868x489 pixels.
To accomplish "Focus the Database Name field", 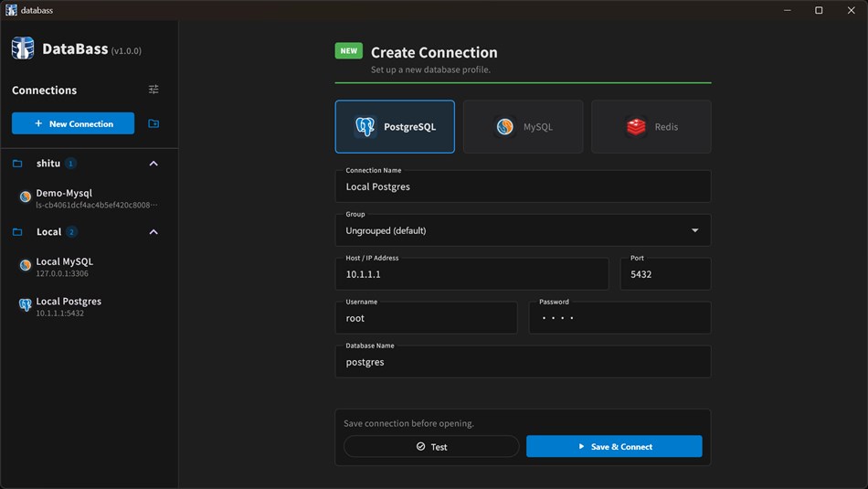I will 524,362.
